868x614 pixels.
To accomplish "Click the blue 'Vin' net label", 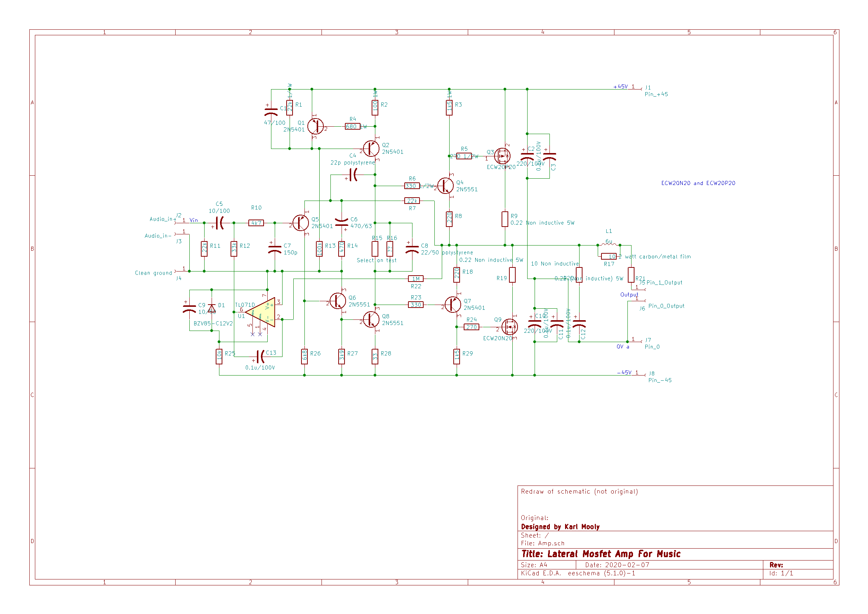I will coord(193,220).
